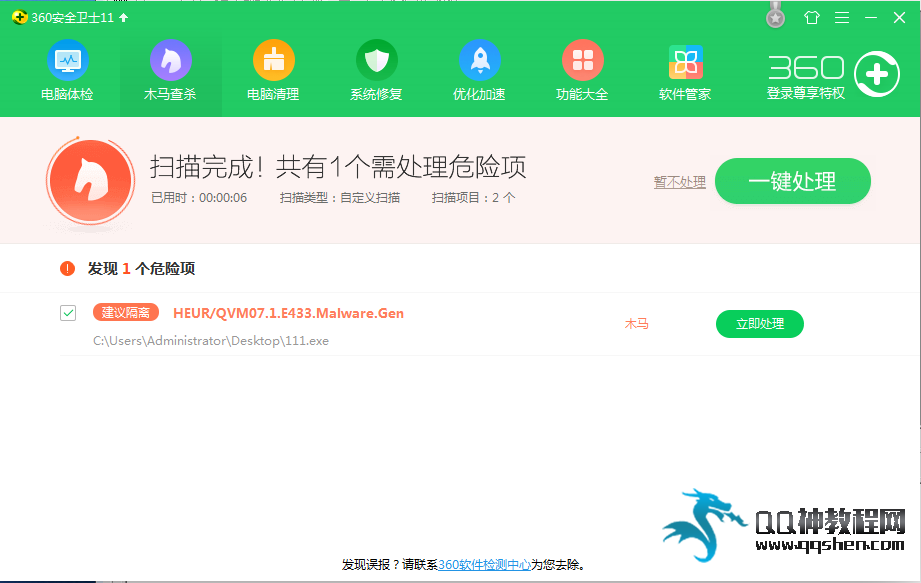Open the skin changer shirt icon
Image resolution: width=921 pixels, height=583 pixels.
(x=812, y=18)
